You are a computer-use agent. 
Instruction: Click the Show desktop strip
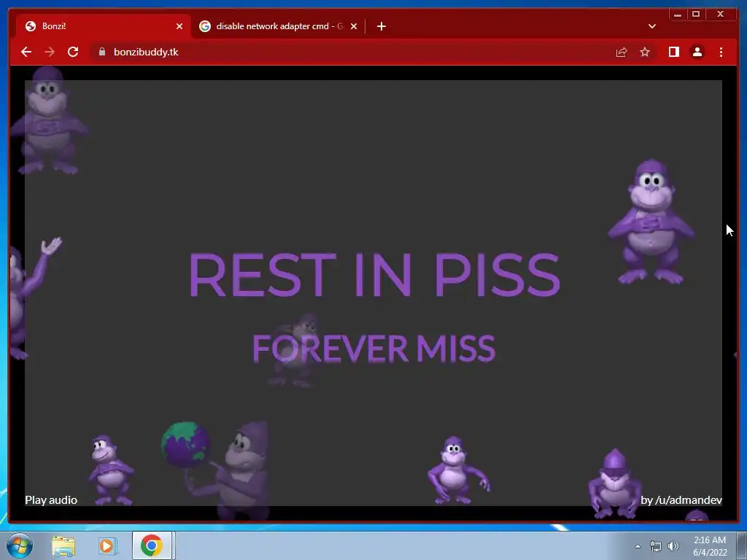(x=742, y=545)
